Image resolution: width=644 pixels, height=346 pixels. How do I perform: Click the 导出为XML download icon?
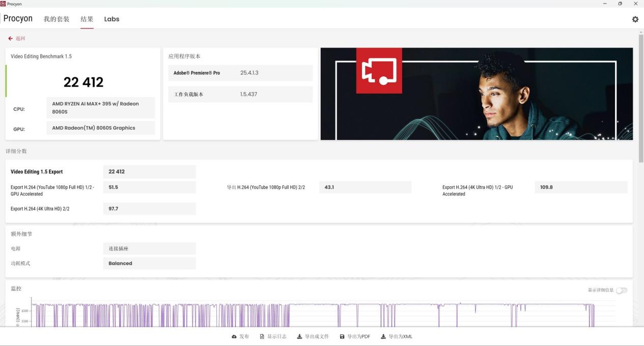coord(383,337)
